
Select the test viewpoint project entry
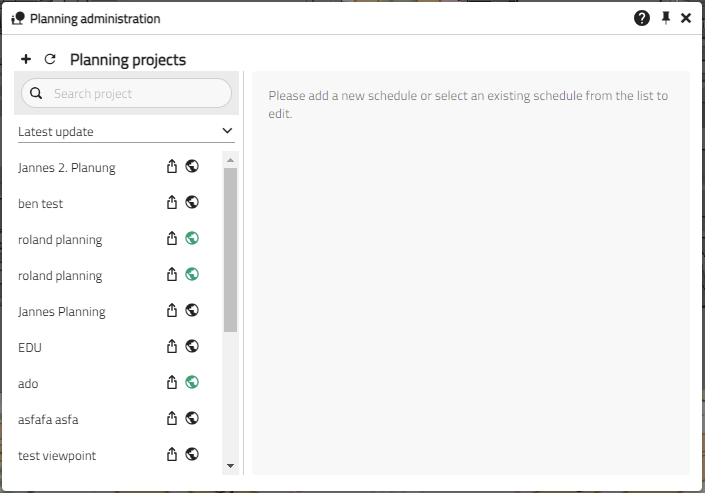[57, 456]
